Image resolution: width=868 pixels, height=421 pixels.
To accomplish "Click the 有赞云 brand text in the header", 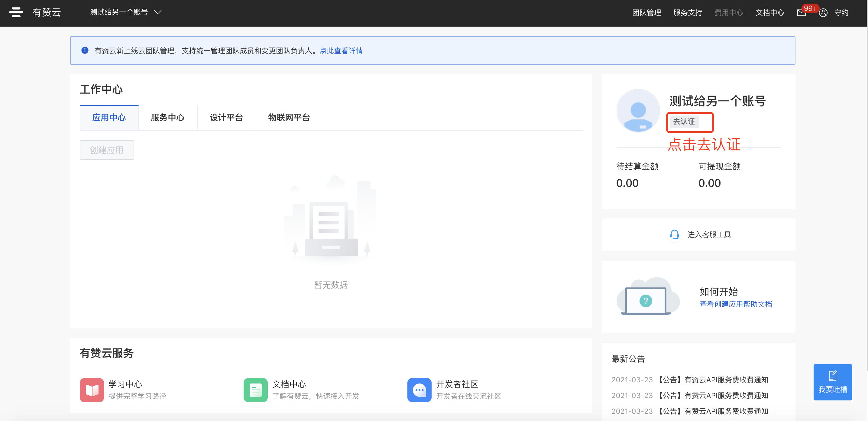I will (x=47, y=12).
